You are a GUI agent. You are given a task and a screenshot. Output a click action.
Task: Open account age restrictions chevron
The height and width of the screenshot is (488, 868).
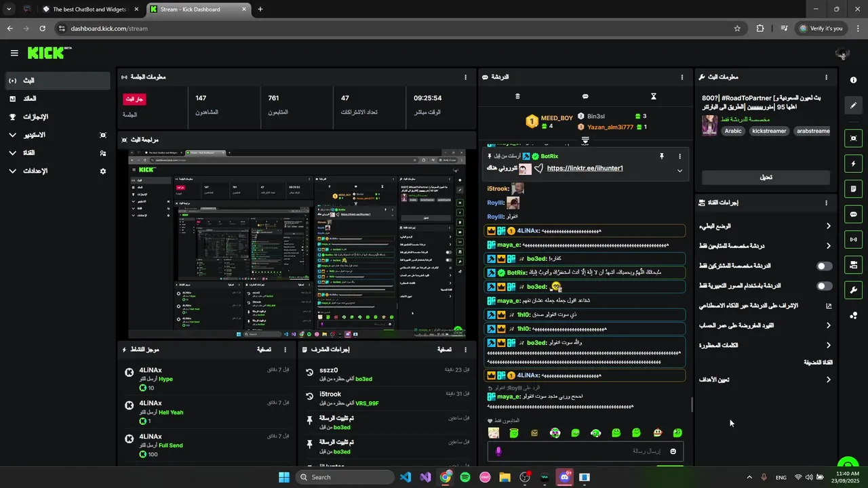828,325
